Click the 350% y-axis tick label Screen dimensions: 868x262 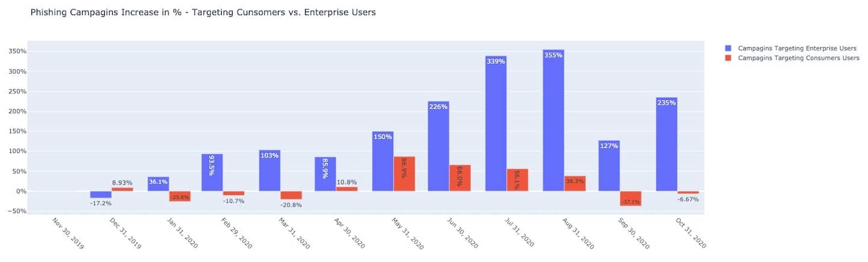tap(16, 51)
